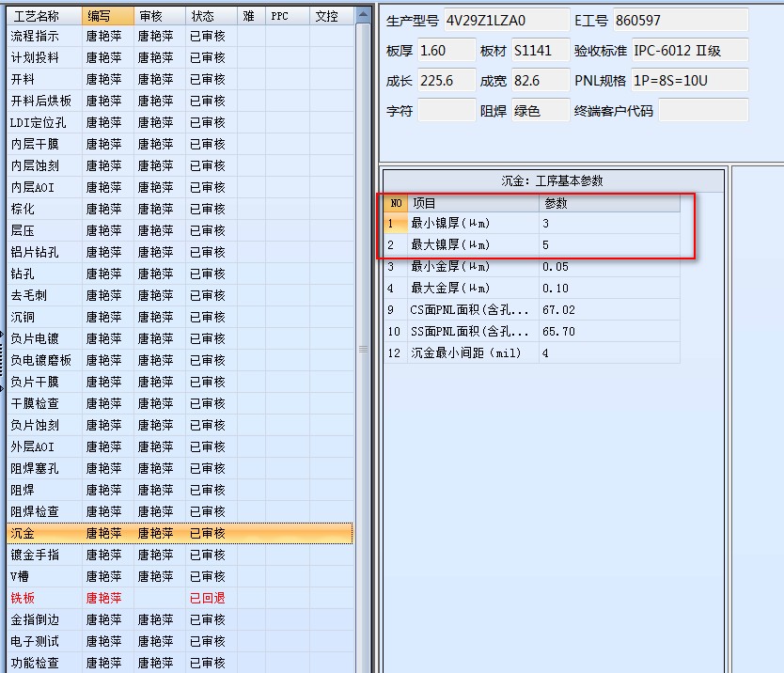Viewport: 784px width, 673px height.
Task: Select the 去毛刺 process row
Action: pyautogui.click(x=180, y=295)
